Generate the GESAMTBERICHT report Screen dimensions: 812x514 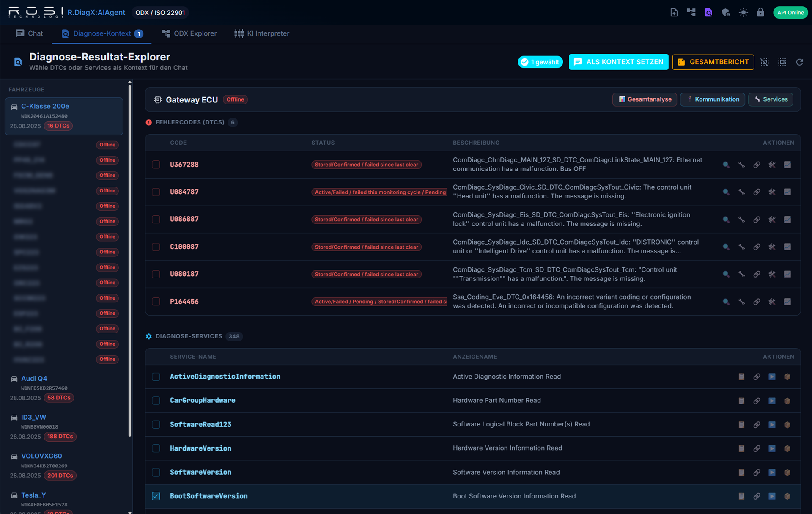pos(713,62)
